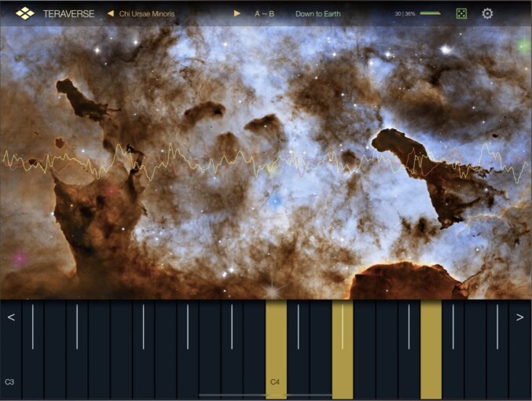Click the TERAVERSE title text
532x401 pixels.
pos(68,14)
